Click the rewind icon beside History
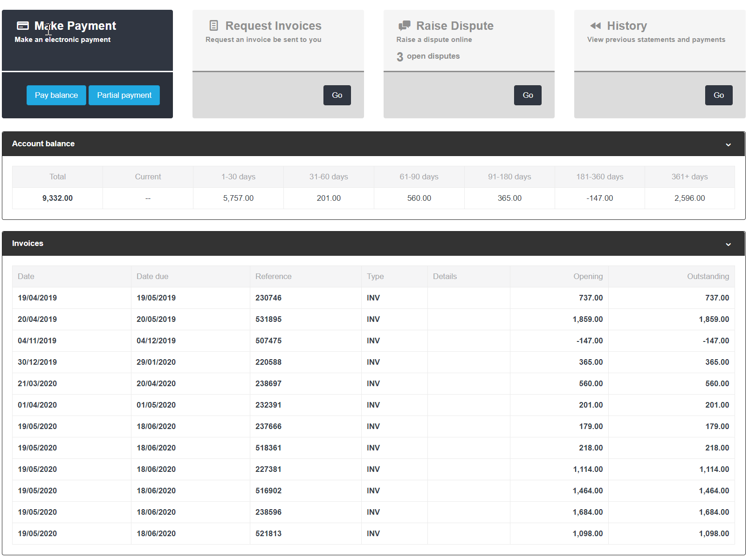Image resolution: width=756 pixels, height=559 pixels. pos(595,26)
